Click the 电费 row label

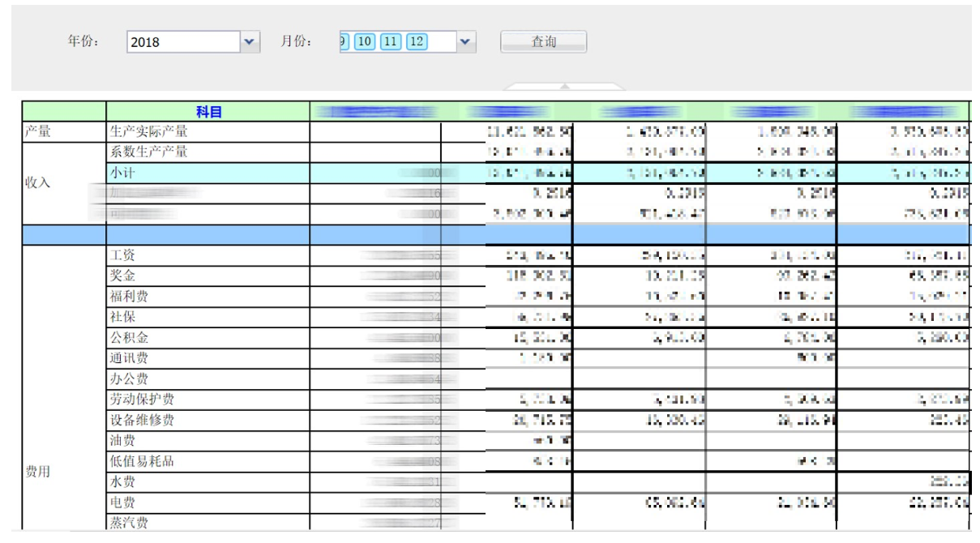[x=122, y=503]
